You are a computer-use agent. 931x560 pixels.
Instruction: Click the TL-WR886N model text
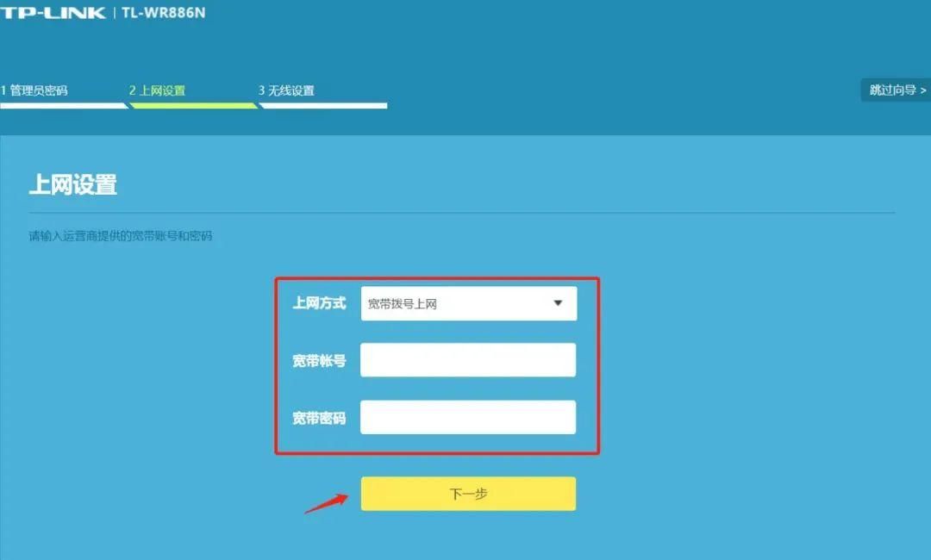(163, 12)
